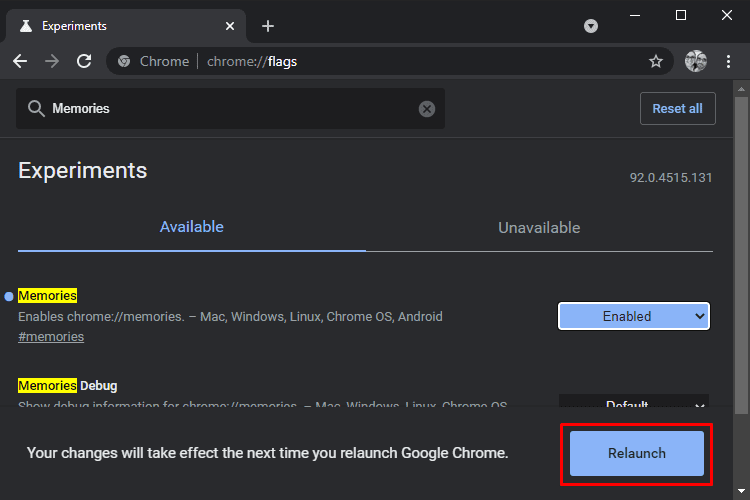The height and width of the screenshot is (500, 750).
Task: Click the Experiments flask tab icon
Action: (26, 26)
